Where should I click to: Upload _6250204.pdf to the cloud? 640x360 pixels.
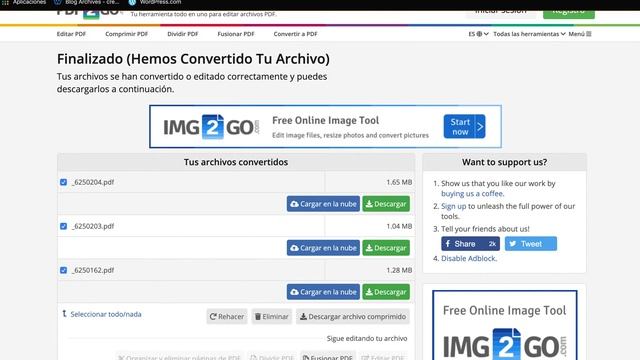tap(323, 204)
